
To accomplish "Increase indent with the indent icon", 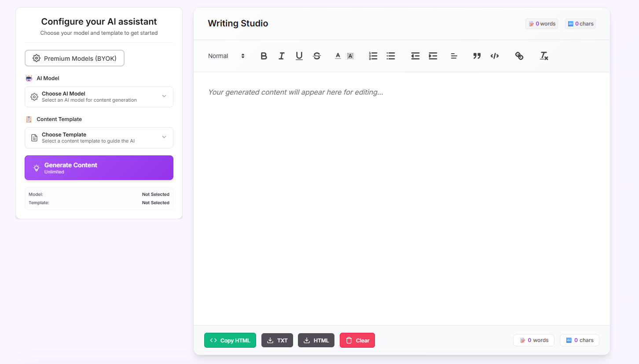I will click(x=433, y=56).
